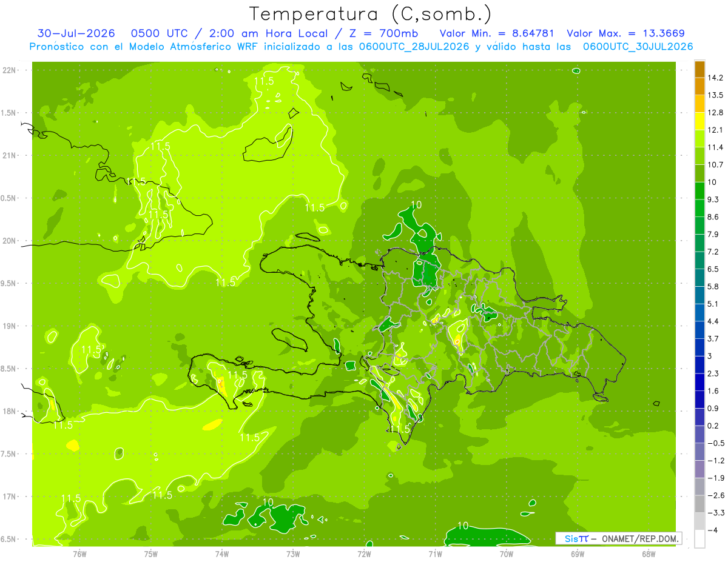Screen dimensions: 728x562
Task: Click the 20N latitude axis label
Action: (9, 241)
